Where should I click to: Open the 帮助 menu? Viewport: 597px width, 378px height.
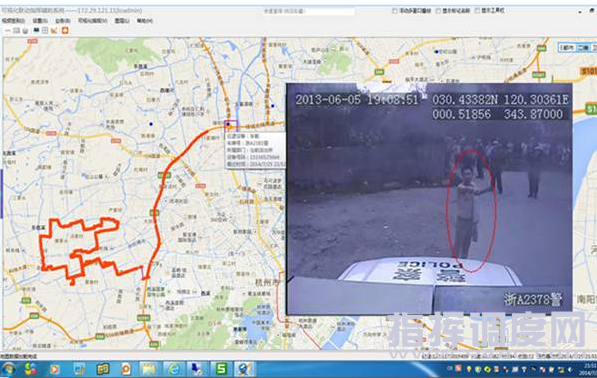145,21
